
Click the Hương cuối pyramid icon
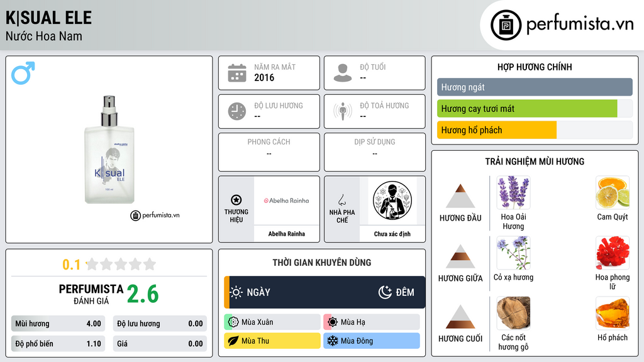coord(460,317)
